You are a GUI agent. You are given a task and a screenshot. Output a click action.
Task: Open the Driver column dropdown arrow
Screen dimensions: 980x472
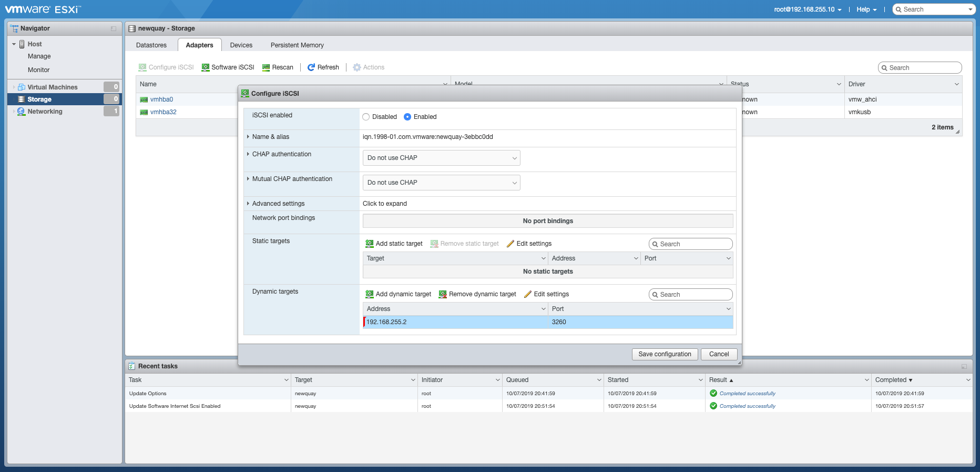click(x=957, y=84)
